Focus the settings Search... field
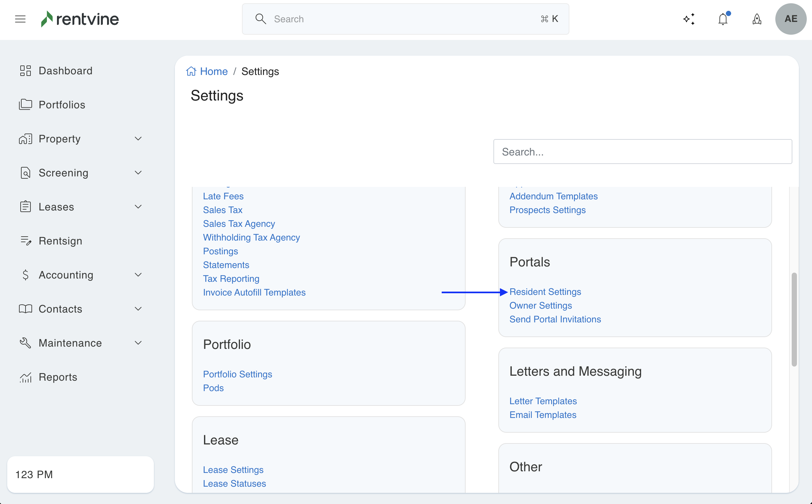Image resolution: width=812 pixels, height=504 pixels. pos(642,152)
